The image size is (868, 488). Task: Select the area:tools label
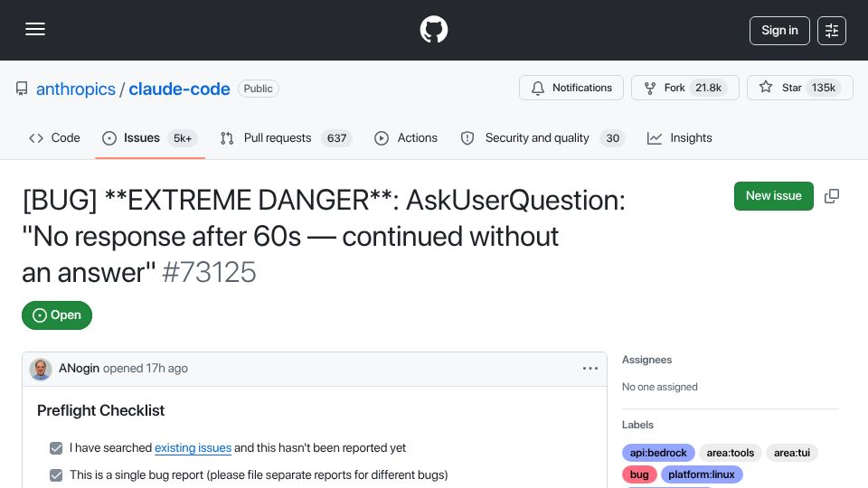(x=731, y=453)
